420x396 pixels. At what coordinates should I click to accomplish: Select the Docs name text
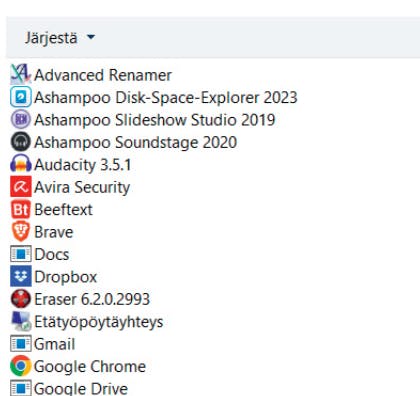click(x=52, y=255)
